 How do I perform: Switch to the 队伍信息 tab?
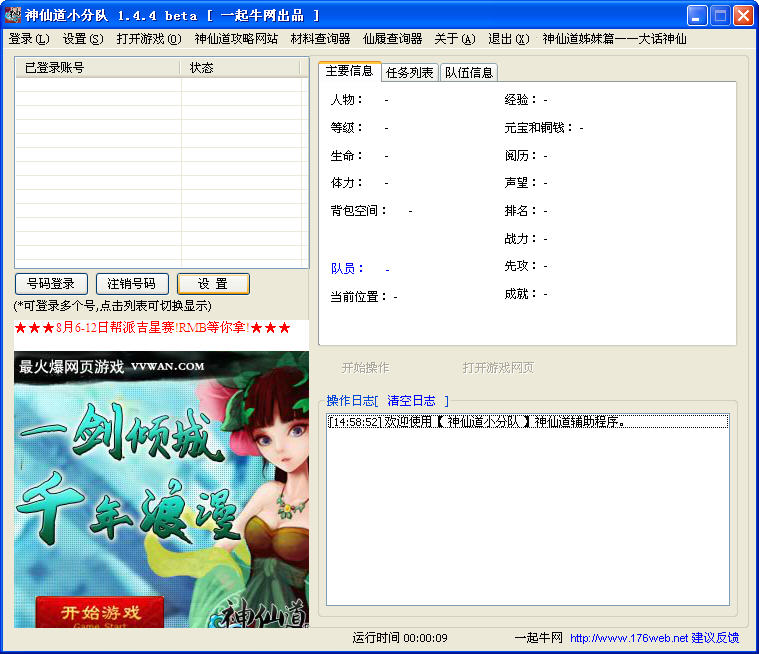(469, 72)
